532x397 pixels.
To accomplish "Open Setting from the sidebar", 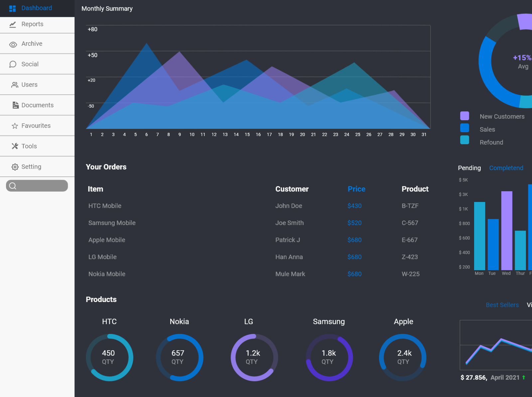I will pyautogui.click(x=37, y=167).
